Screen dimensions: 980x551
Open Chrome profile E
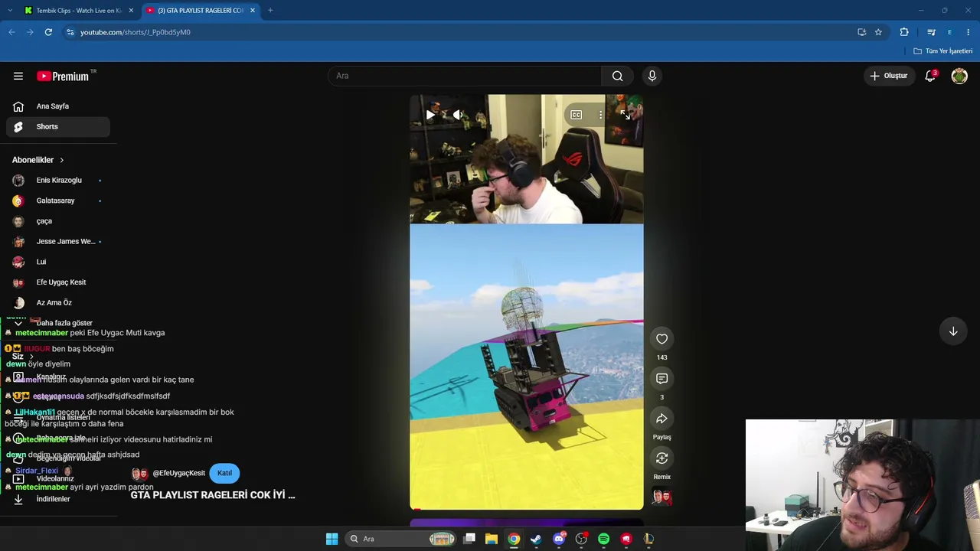point(949,32)
